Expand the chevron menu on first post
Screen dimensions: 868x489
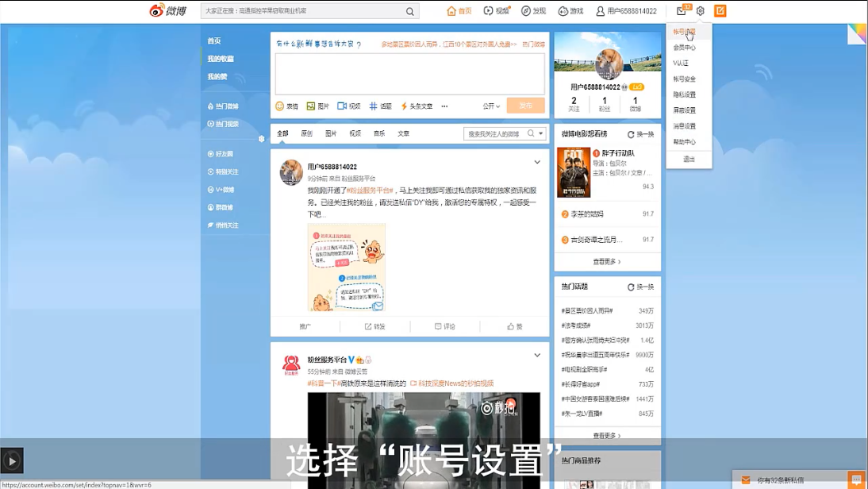coord(537,163)
